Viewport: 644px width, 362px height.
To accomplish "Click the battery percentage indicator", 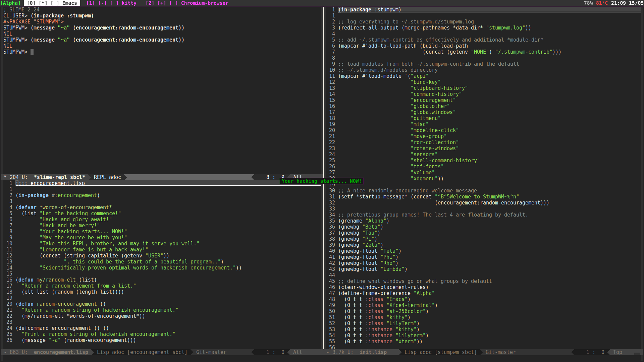I will coord(588,3).
